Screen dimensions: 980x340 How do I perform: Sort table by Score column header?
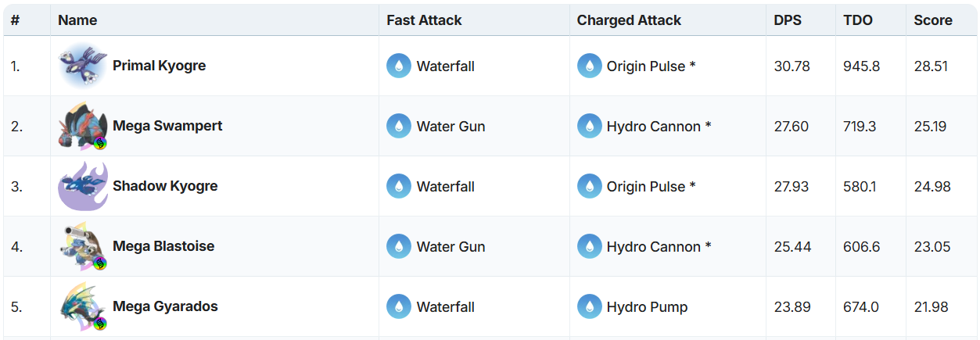point(933,20)
